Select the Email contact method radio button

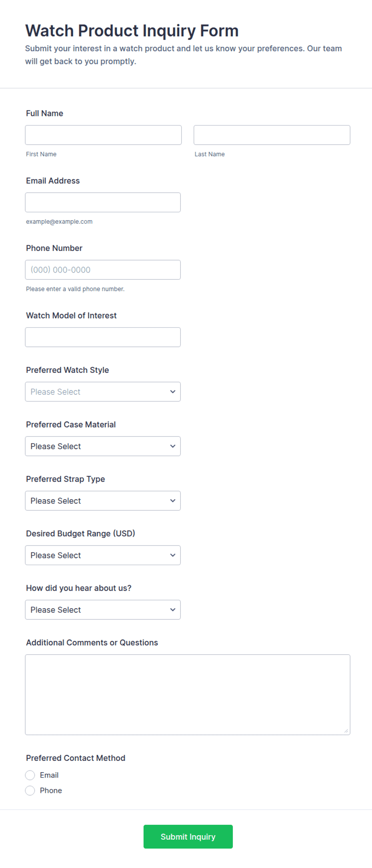pyautogui.click(x=30, y=775)
